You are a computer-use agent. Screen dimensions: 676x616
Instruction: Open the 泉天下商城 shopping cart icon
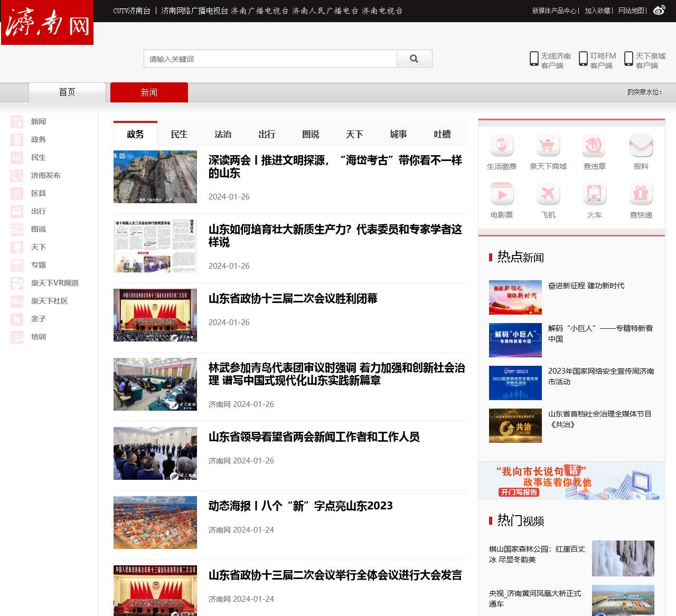pos(548,146)
